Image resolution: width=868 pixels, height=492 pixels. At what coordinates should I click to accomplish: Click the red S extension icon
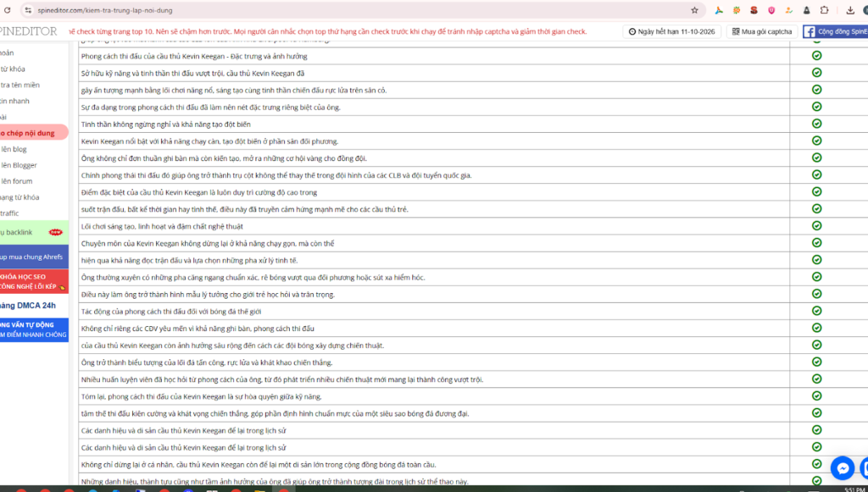pyautogui.click(x=754, y=10)
